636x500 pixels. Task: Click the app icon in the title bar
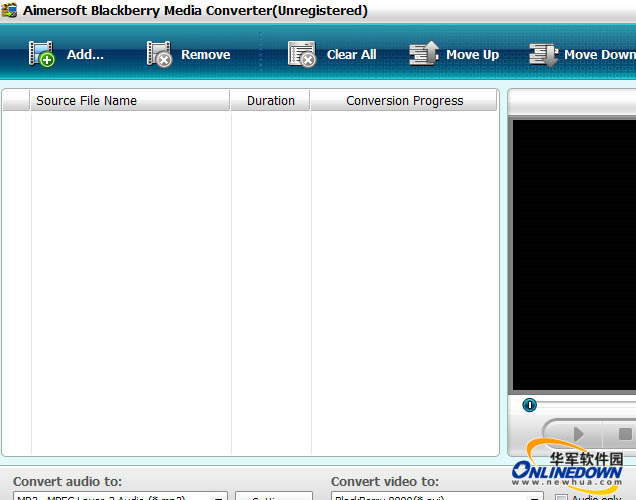point(9,10)
